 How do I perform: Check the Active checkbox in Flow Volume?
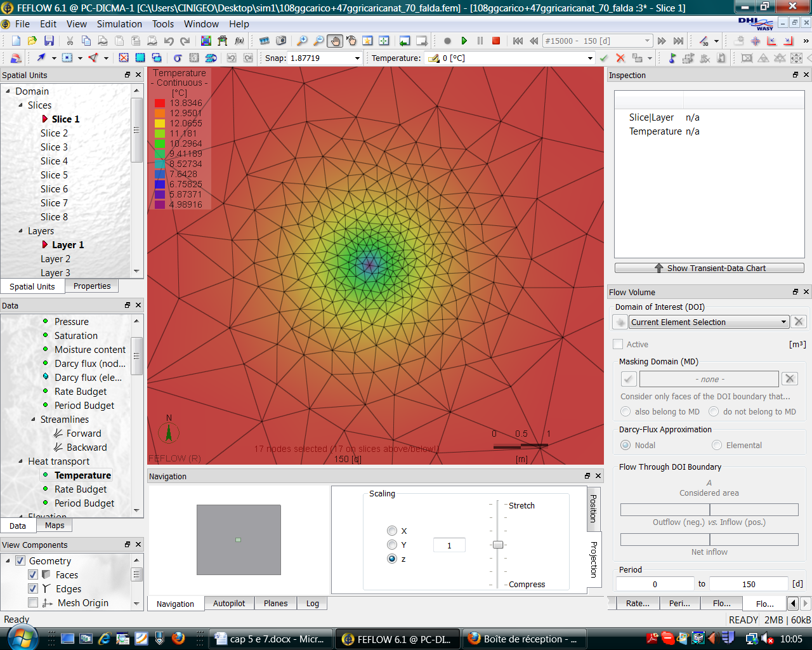pyautogui.click(x=618, y=344)
